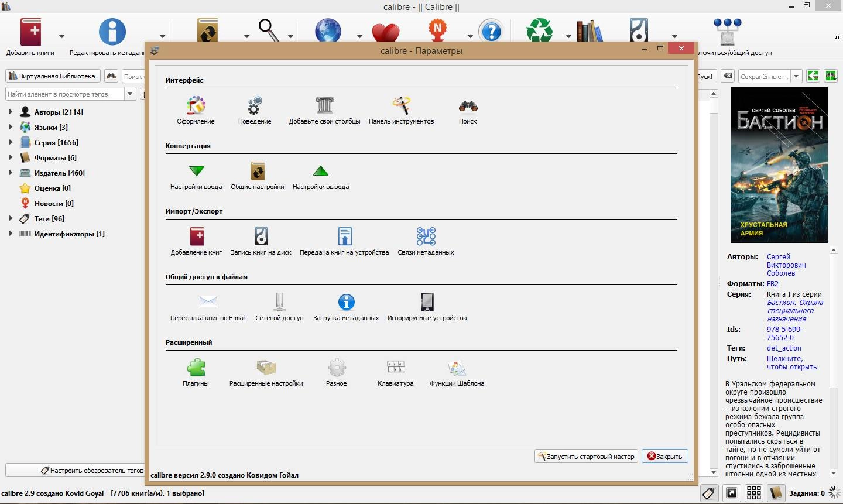Image resolution: width=843 pixels, height=504 pixels.
Task: Open Загрузка метаданных settings
Action: tap(346, 307)
